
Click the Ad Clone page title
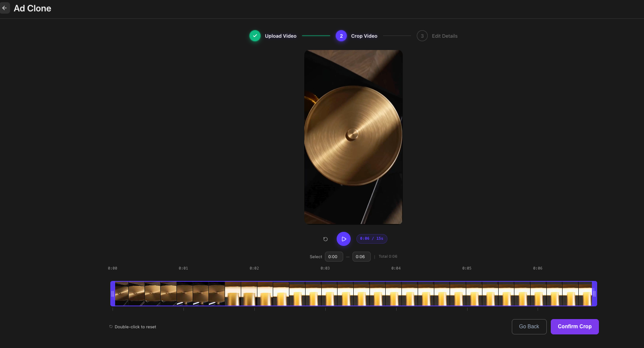[x=32, y=8]
